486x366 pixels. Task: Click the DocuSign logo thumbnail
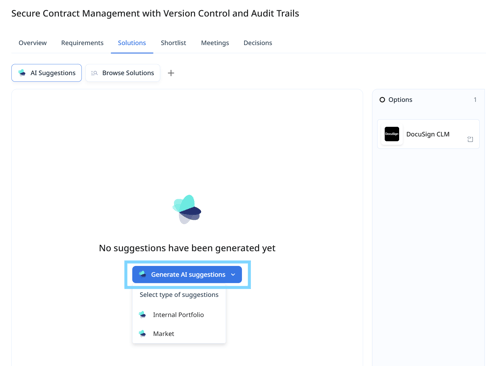[x=392, y=134]
